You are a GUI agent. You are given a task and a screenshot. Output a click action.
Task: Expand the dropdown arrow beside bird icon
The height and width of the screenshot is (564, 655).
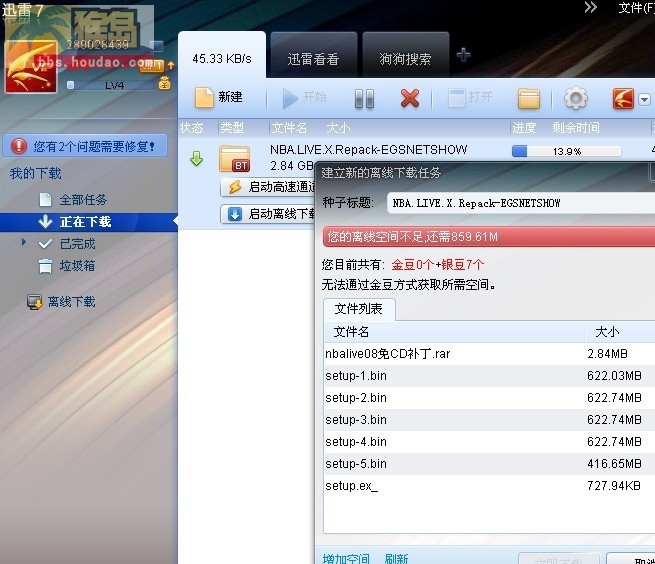pyautogui.click(x=644, y=99)
